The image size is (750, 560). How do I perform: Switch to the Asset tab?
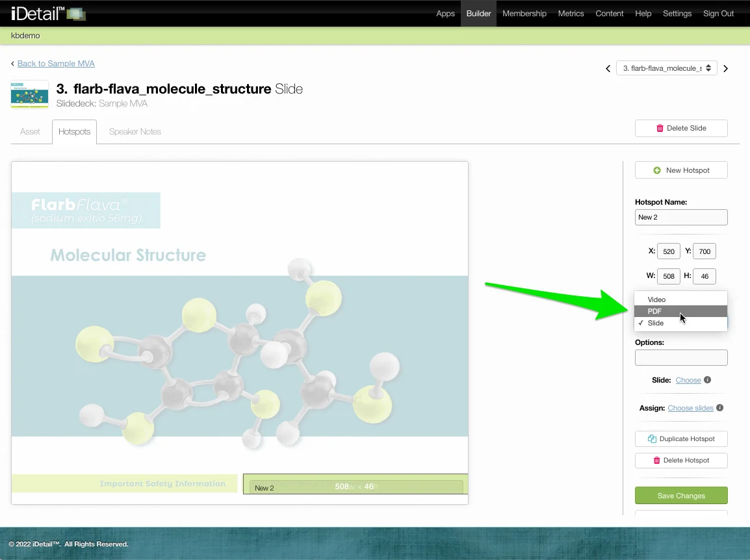pyautogui.click(x=30, y=131)
